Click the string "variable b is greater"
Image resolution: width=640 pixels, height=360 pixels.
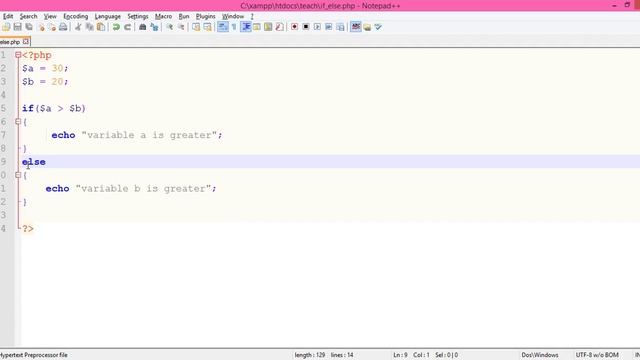[143, 189]
